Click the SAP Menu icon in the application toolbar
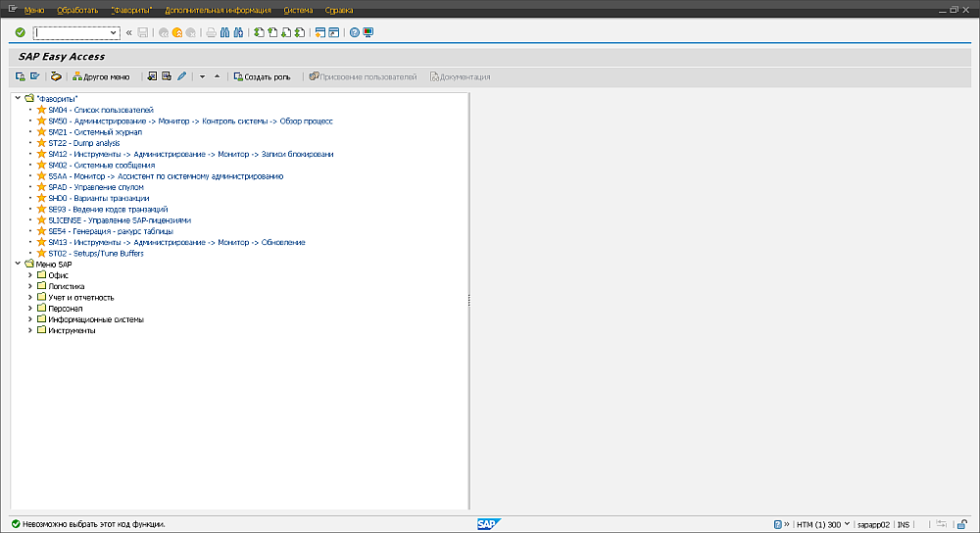980x533 pixels. click(x=35, y=76)
